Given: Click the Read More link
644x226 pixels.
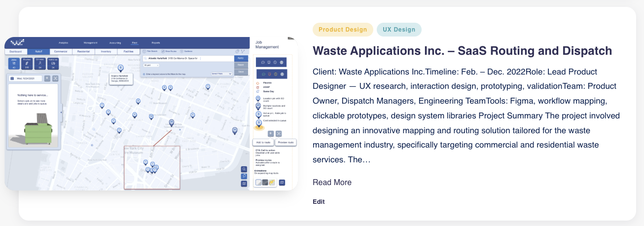Looking at the screenshot, I should (x=332, y=183).
